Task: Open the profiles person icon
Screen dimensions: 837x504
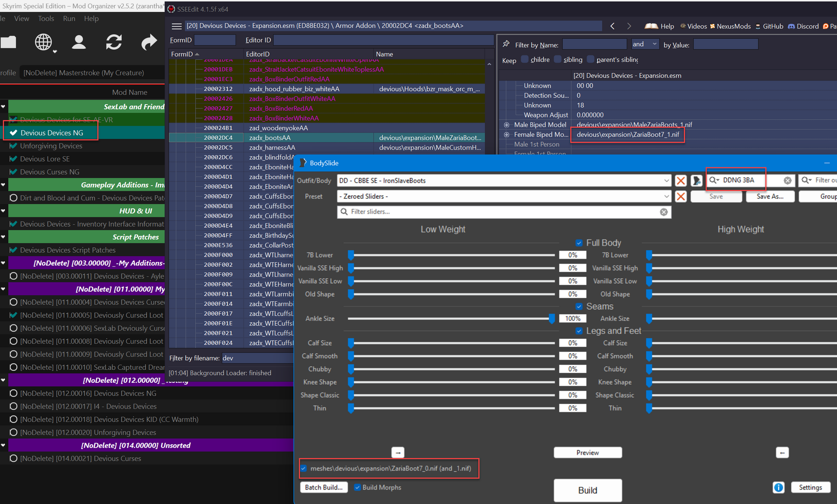Action: 79,42
